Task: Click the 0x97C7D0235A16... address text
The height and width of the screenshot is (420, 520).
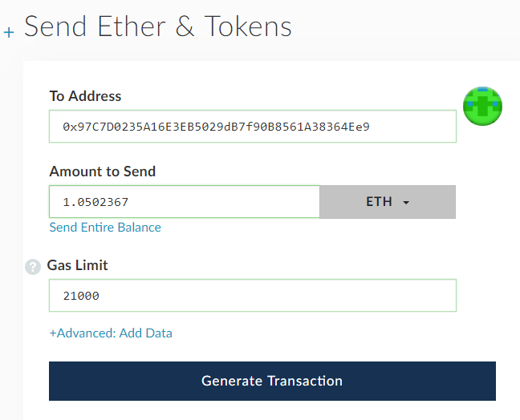Action: 216,127
